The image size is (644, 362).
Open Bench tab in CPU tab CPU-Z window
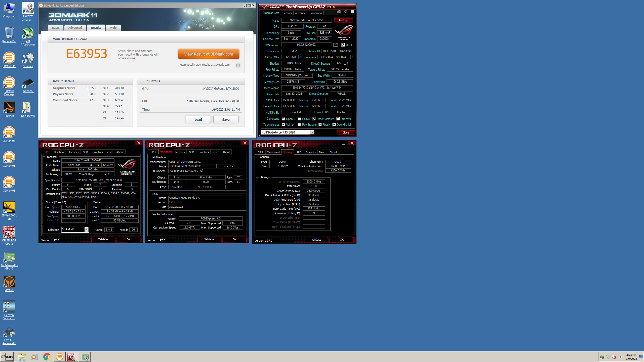(x=109, y=152)
